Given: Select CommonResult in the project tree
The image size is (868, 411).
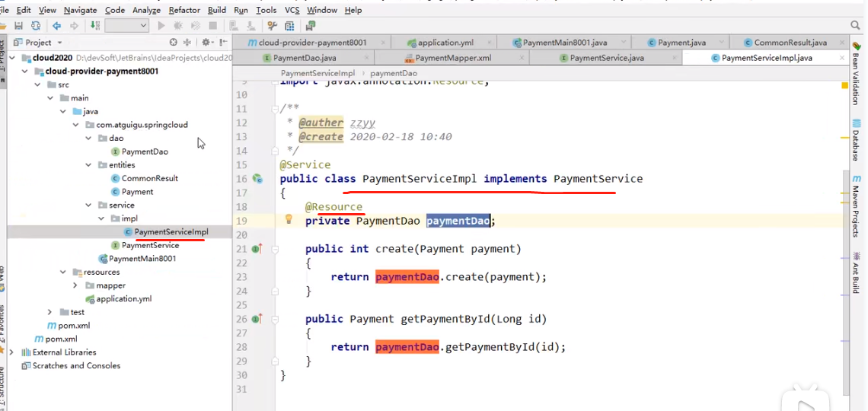Looking at the screenshot, I should coord(149,178).
